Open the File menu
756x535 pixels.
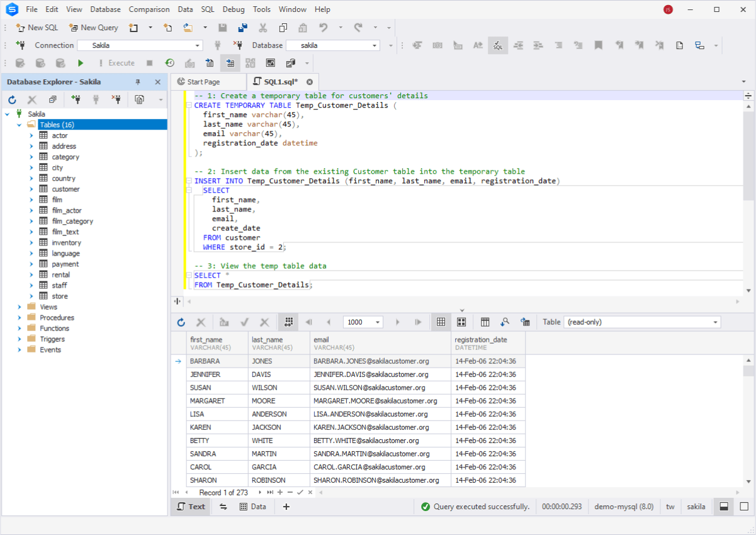[x=31, y=9]
